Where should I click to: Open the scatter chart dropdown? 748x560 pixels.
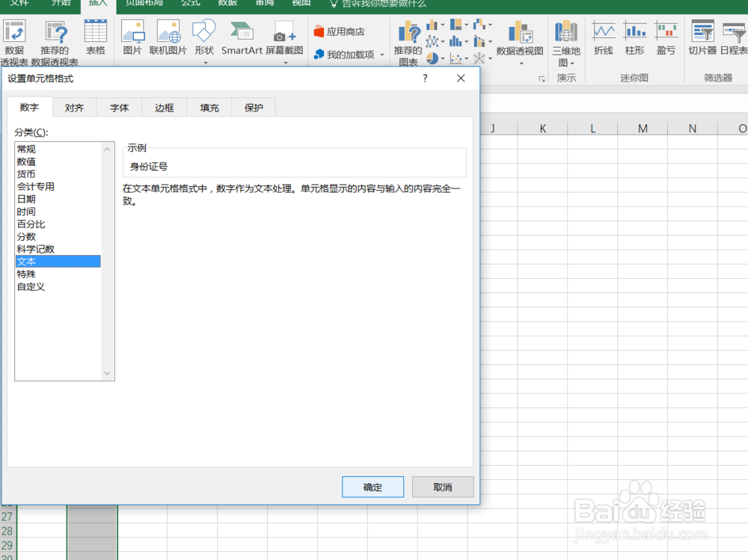[459, 58]
